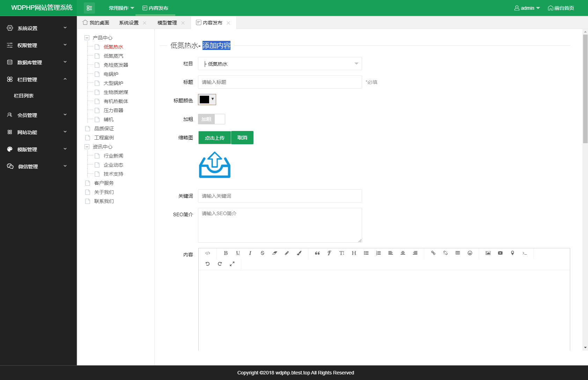
Task: Open the admin user dropdown
Action: coord(527,8)
